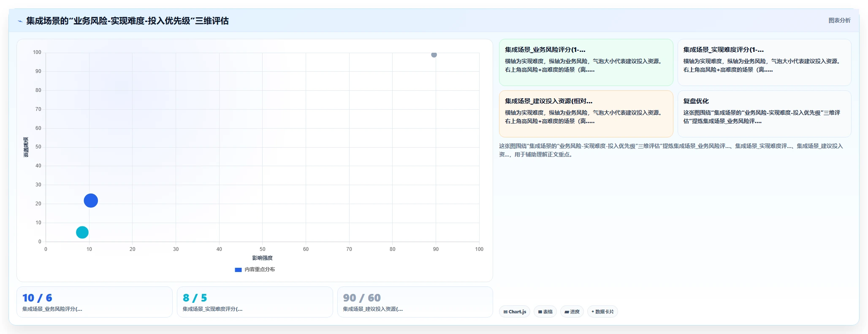
Task: Select the large blue bubble in the chart
Action: click(91, 200)
